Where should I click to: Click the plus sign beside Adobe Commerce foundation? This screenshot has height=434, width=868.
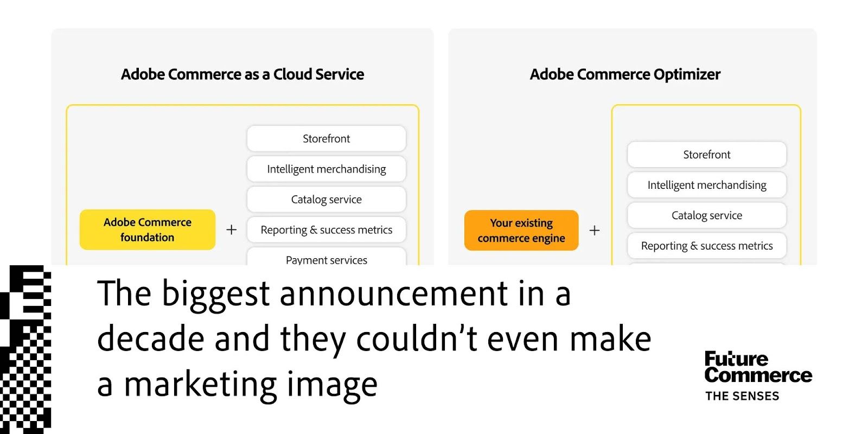click(232, 230)
